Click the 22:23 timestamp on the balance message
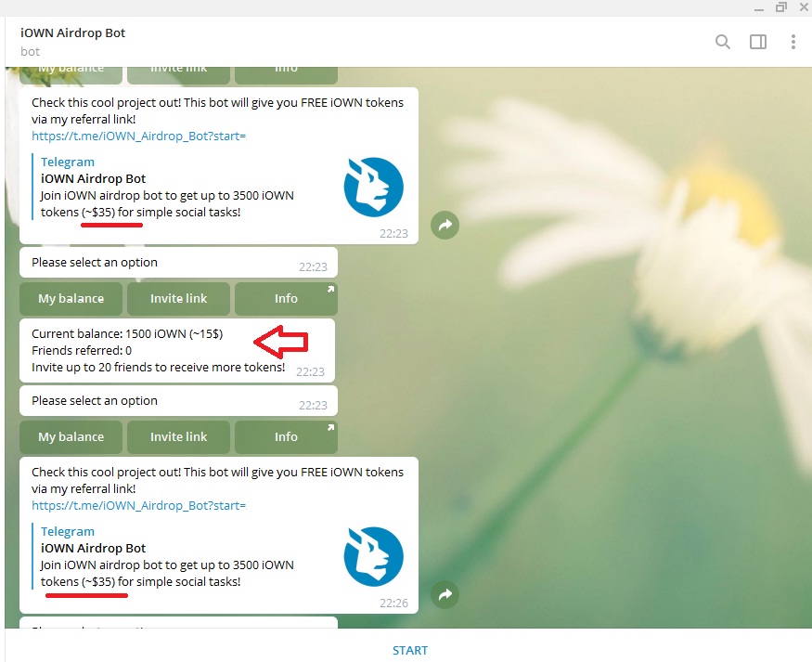 [x=310, y=372]
